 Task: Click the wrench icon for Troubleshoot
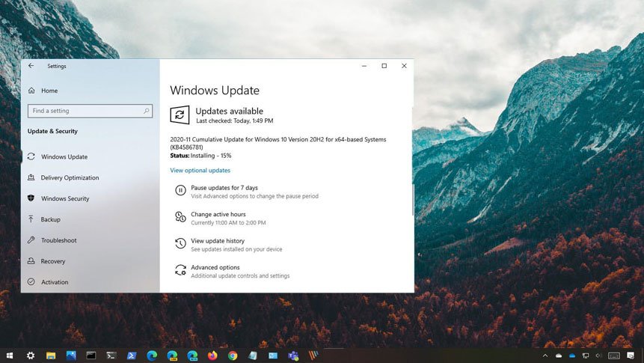(x=31, y=240)
